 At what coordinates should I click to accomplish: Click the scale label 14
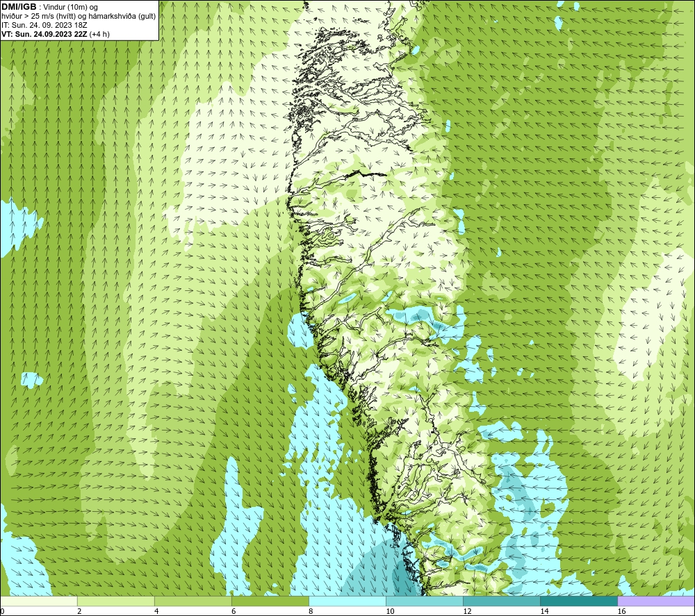click(x=544, y=612)
